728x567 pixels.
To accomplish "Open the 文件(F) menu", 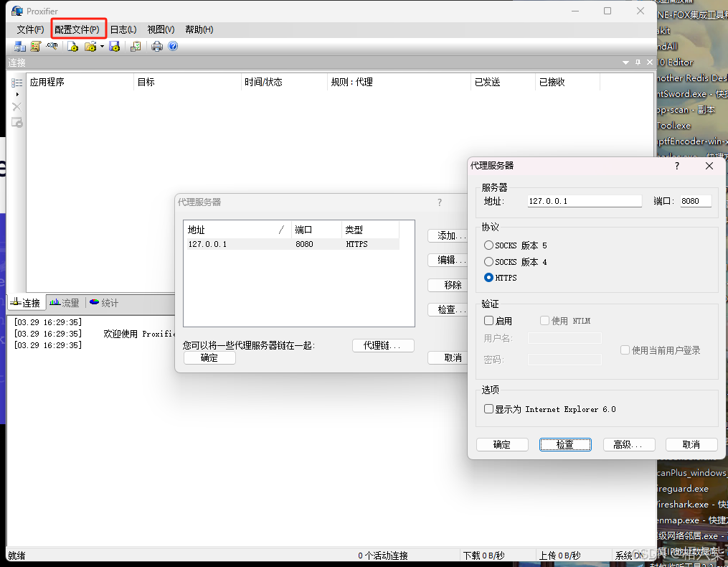I will [30, 29].
